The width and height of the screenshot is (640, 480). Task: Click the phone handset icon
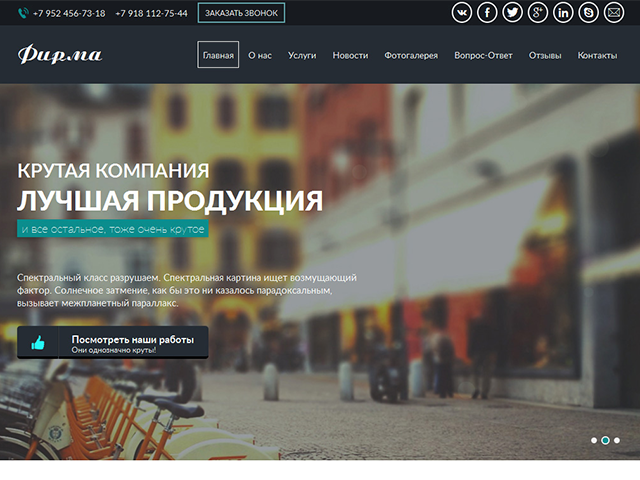coord(23,13)
